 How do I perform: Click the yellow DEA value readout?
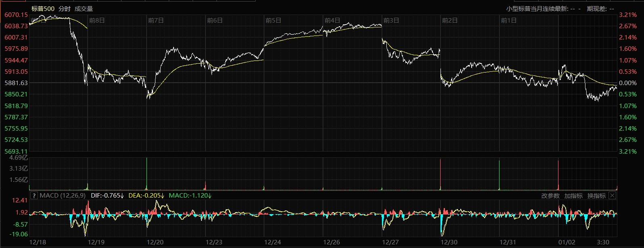[x=146, y=196]
